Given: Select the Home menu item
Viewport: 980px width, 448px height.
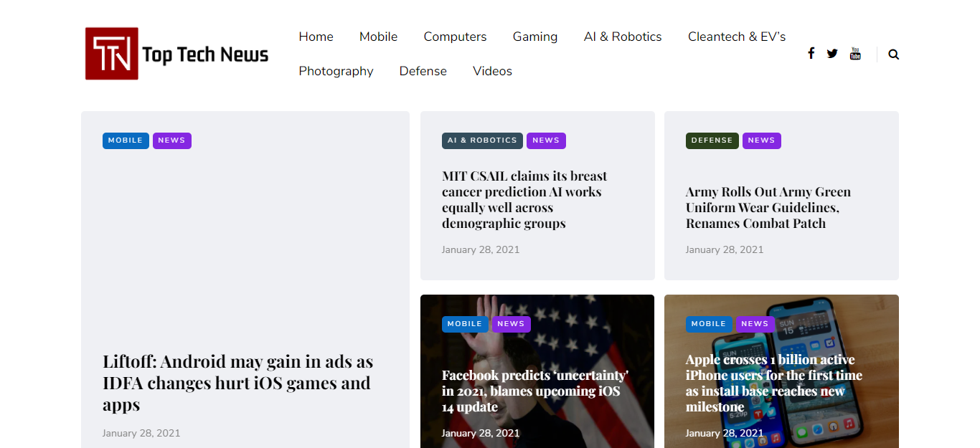Looking at the screenshot, I should 316,37.
